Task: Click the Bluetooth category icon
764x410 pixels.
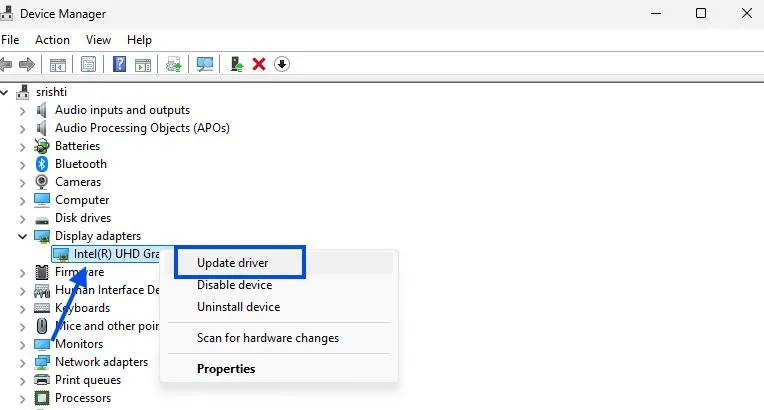Action: pyautogui.click(x=42, y=164)
